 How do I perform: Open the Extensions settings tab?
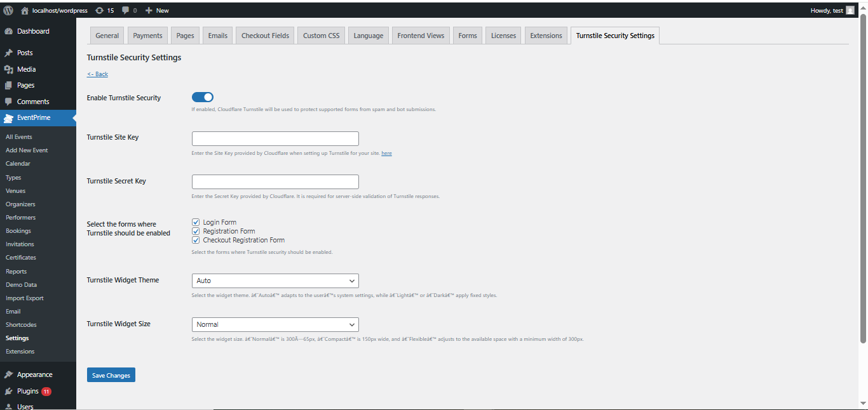tap(546, 36)
